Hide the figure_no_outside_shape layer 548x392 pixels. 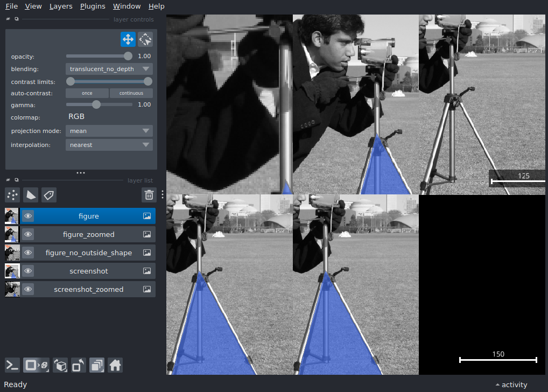coord(27,253)
